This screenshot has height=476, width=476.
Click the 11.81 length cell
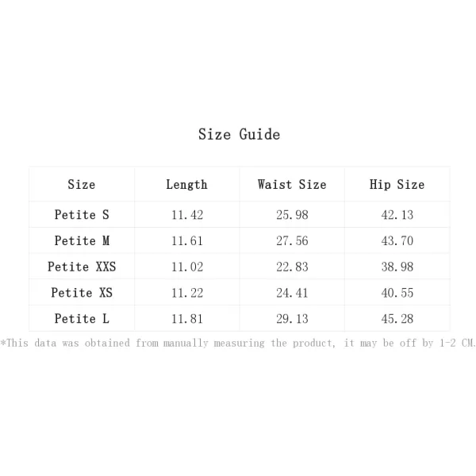(187, 319)
